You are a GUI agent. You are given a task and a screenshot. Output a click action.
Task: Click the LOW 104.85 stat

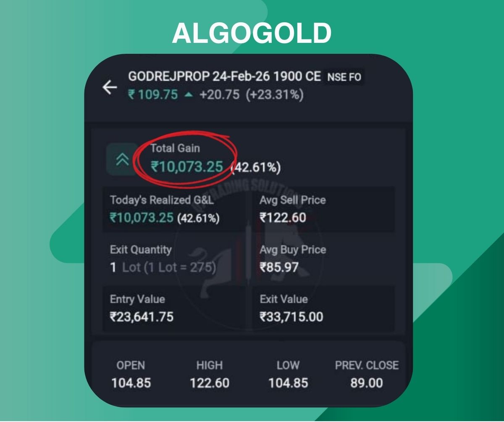click(x=288, y=374)
